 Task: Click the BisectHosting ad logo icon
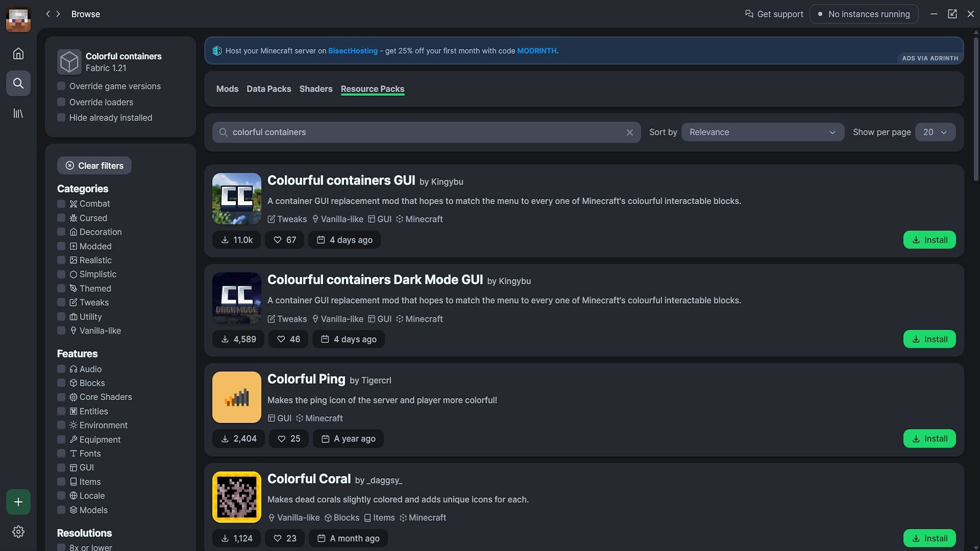click(217, 51)
